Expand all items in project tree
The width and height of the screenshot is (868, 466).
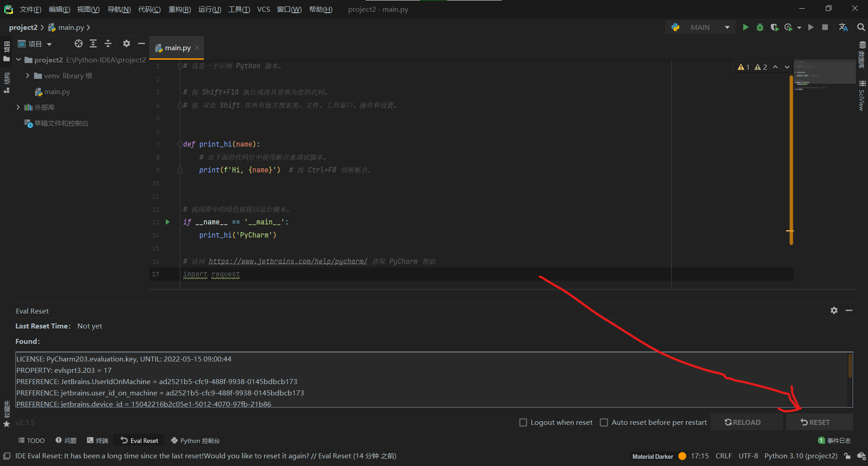click(x=93, y=43)
